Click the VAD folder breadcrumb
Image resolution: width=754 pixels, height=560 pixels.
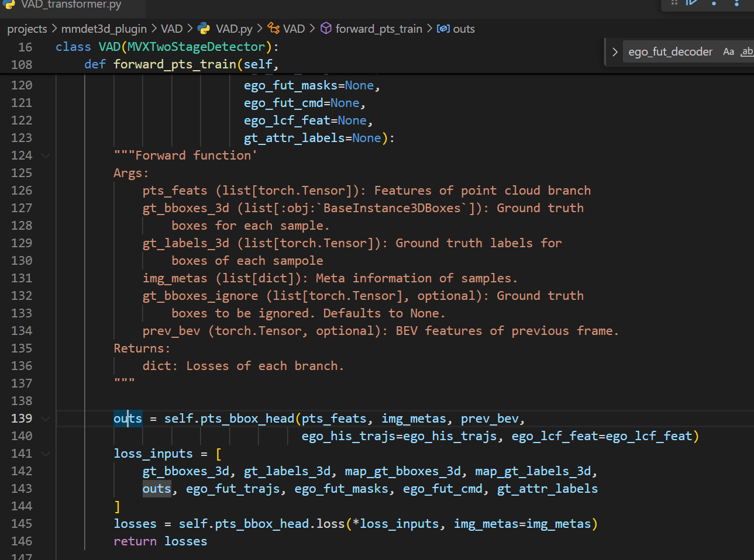coord(171,29)
